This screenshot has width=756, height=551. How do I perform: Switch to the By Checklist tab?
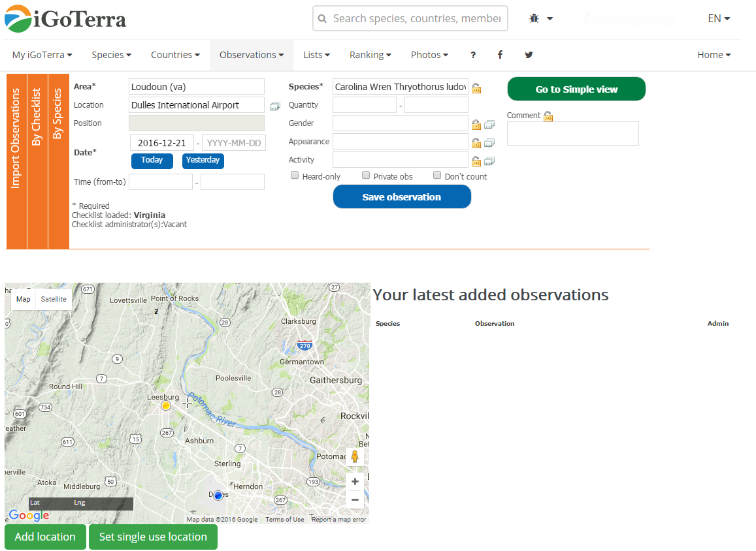(x=37, y=118)
